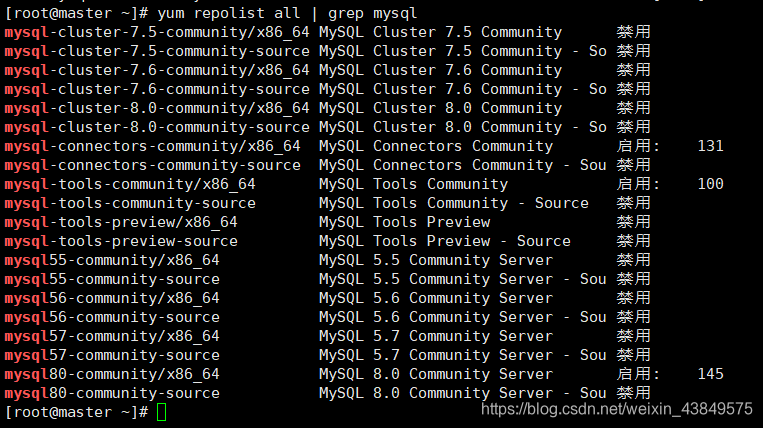Select repo id 'mysql56-community/x86_64'
Viewport: 763px width, 428px height.
point(112,298)
